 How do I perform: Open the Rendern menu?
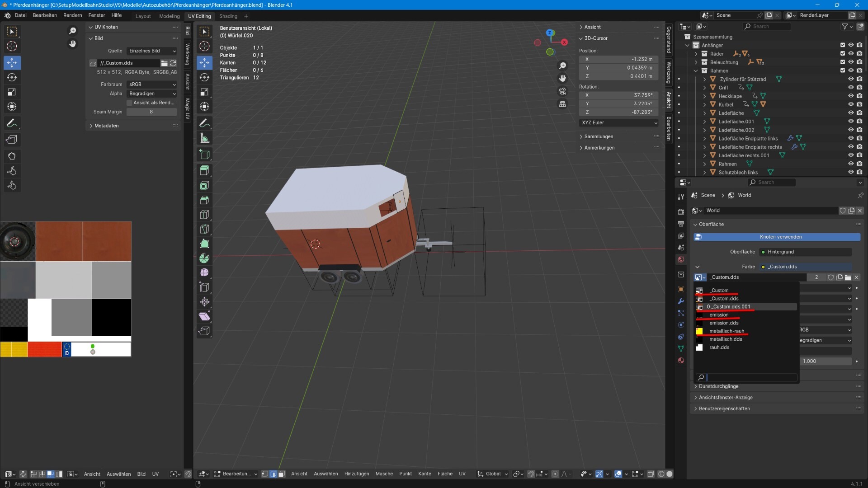[72, 15]
